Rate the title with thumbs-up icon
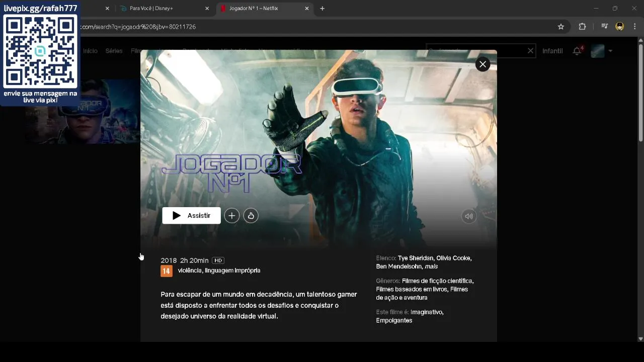This screenshot has width=644, height=362. pyautogui.click(x=251, y=216)
